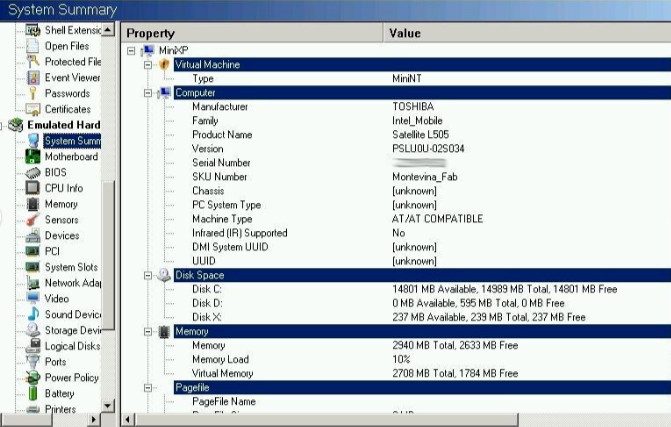Open the Sensors icon
Screen dimensions: 671x427
(33, 220)
